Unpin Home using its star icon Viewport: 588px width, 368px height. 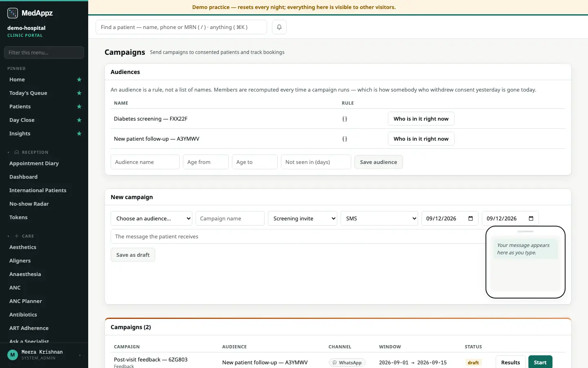(79, 80)
